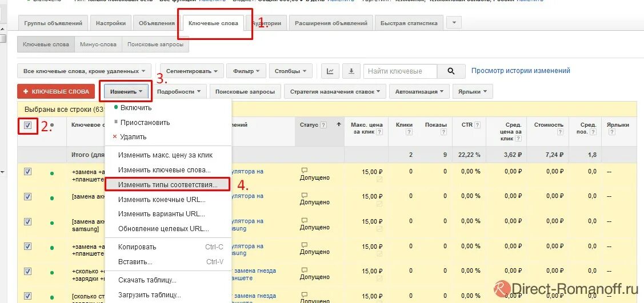Open the Минус-слова sub-tab
The height and width of the screenshot is (303, 644).
pyautogui.click(x=98, y=45)
